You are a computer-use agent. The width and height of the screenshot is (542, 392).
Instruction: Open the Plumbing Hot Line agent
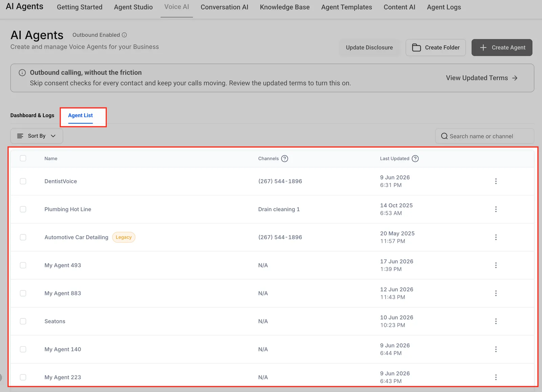click(x=68, y=209)
